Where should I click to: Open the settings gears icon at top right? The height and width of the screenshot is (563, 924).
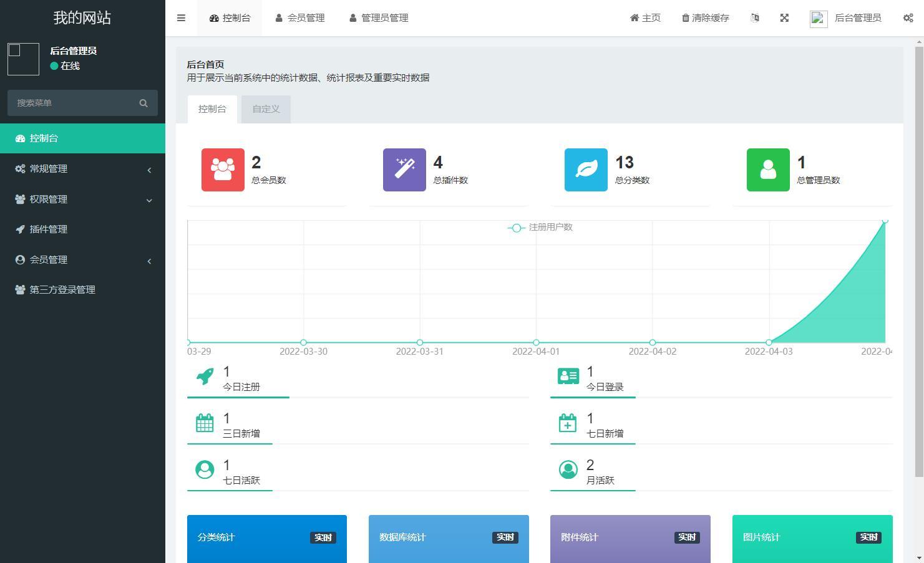(908, 18)
